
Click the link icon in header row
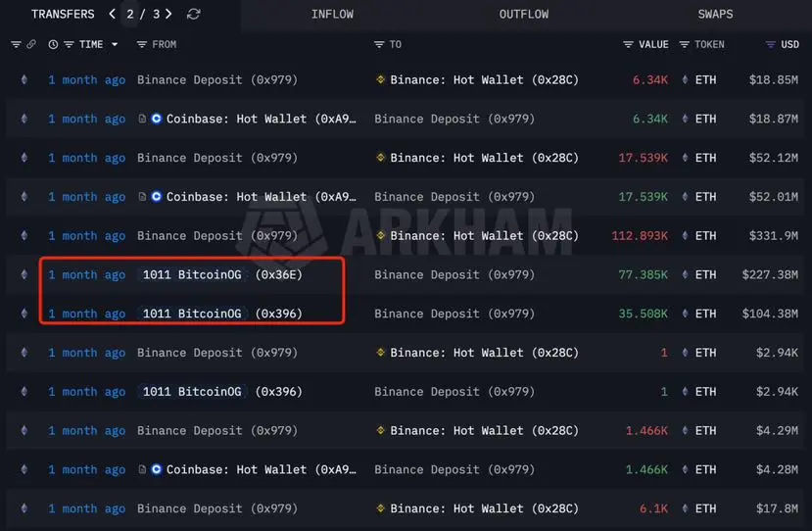pos(31,44)
